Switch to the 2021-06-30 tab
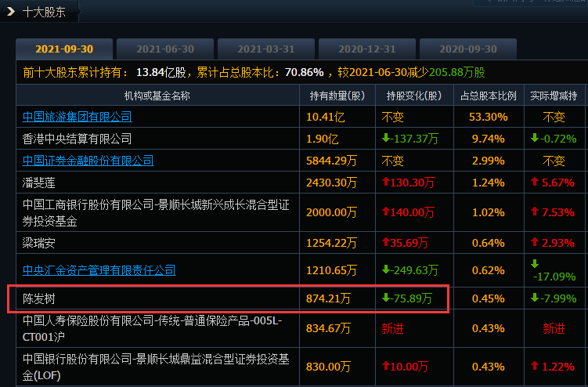The image size is (588, 387). coord(165,49)
